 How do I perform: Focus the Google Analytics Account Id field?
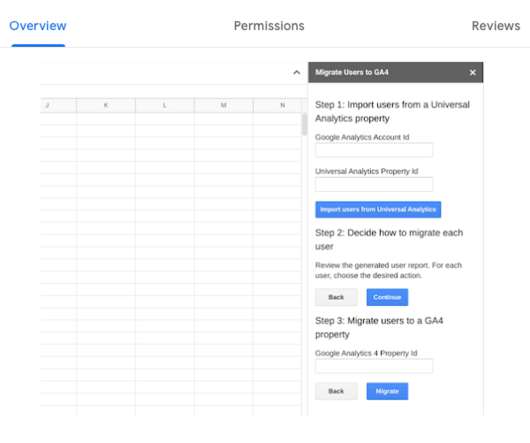tap(374, 150)
